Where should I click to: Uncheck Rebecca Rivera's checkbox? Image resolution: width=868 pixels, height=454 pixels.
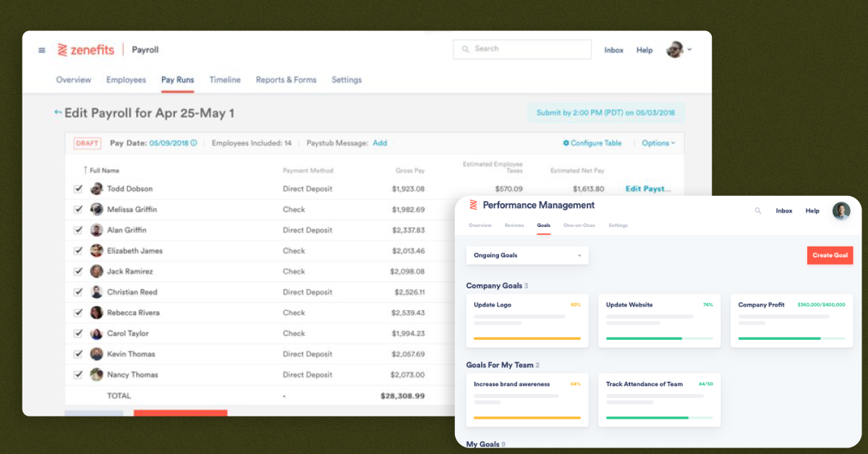[78, 313]
